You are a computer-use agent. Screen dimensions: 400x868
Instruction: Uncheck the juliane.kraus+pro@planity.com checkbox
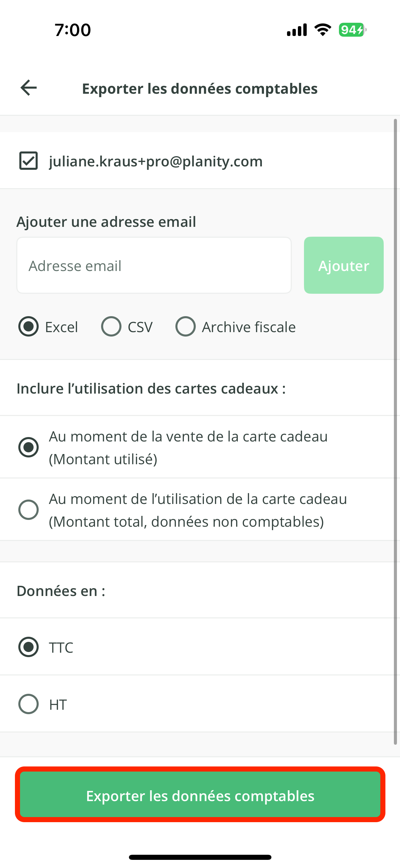coord(28,161)
